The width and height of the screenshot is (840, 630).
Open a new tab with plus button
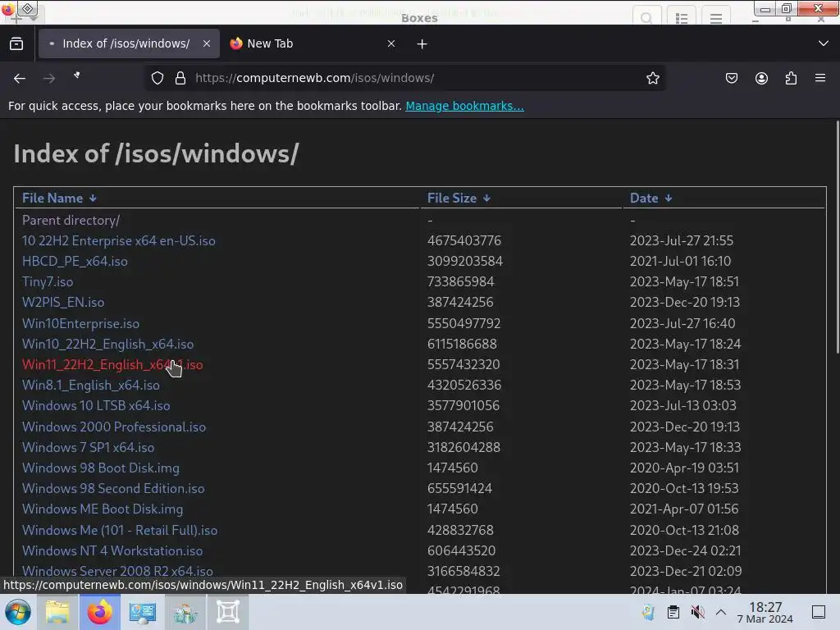[x=422, y=44]
